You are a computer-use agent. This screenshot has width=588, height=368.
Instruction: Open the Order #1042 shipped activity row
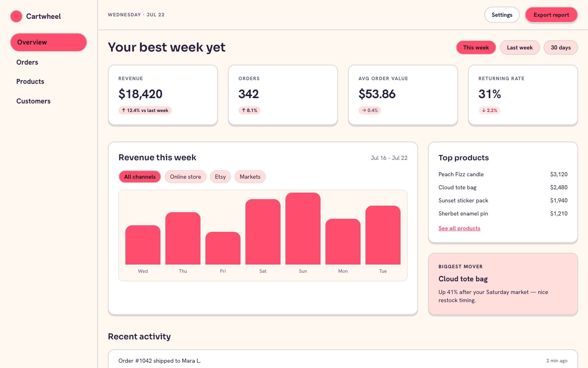tap(343, 361)
